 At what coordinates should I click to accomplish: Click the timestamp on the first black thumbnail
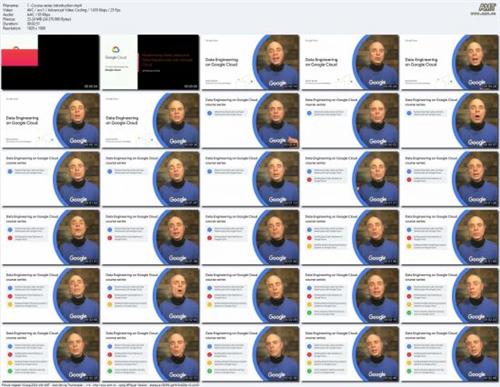coord(91,86)
